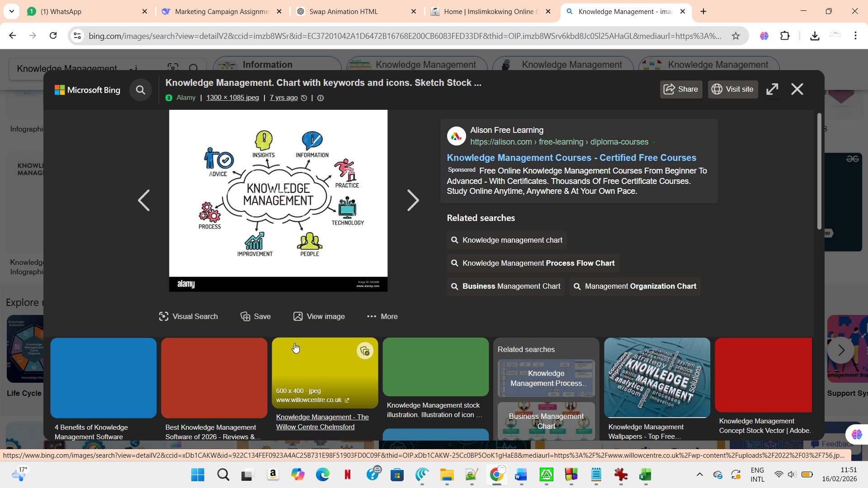Open View image option
The width and height of the screenshot is (868, 488).
[x=319, y=316]
